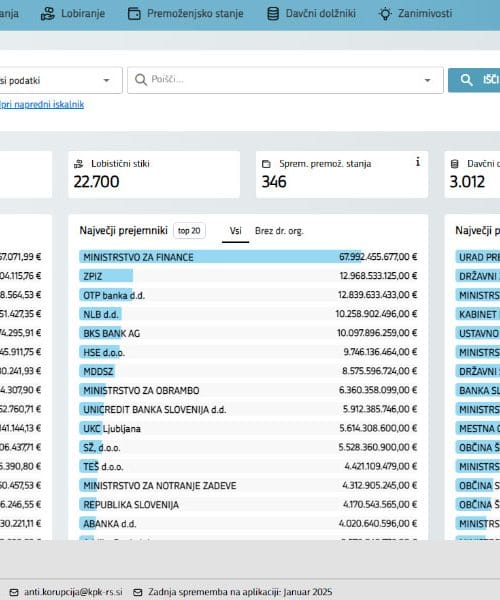Open the Lobiranje menu item
This screenshot has height=600, width=500.
point(73,14)
